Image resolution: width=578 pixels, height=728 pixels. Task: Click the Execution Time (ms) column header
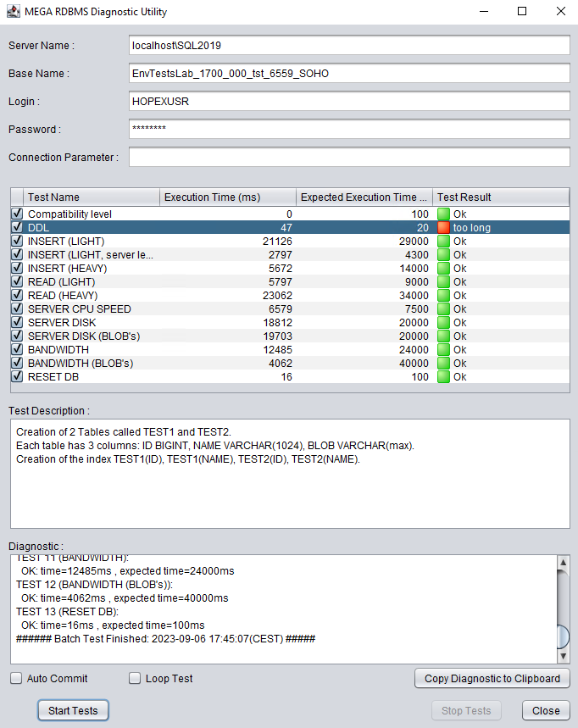pos(228,197)
